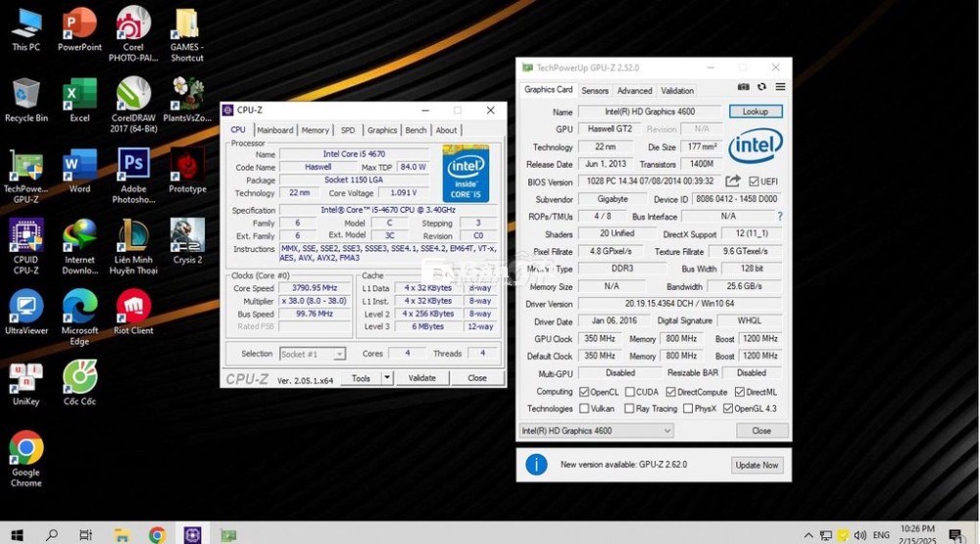Open the Recycle Bin
The width and height of the screenshot is (980, 544).
(25, 100)
